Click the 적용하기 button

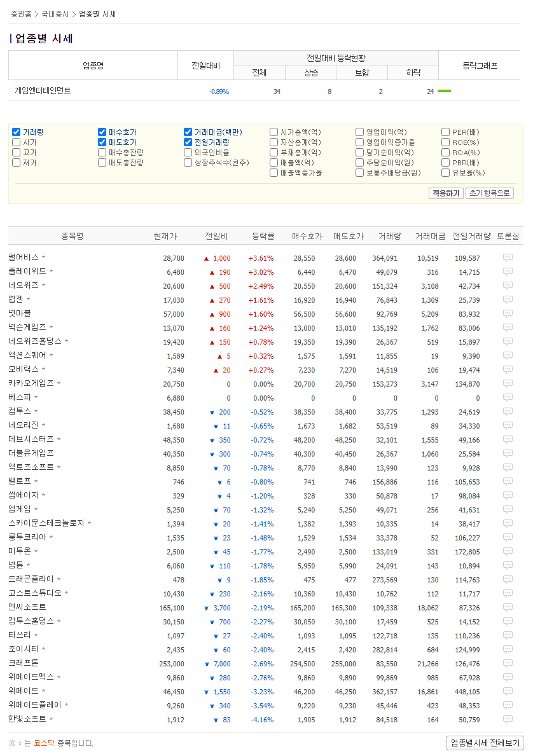(446, 193)
